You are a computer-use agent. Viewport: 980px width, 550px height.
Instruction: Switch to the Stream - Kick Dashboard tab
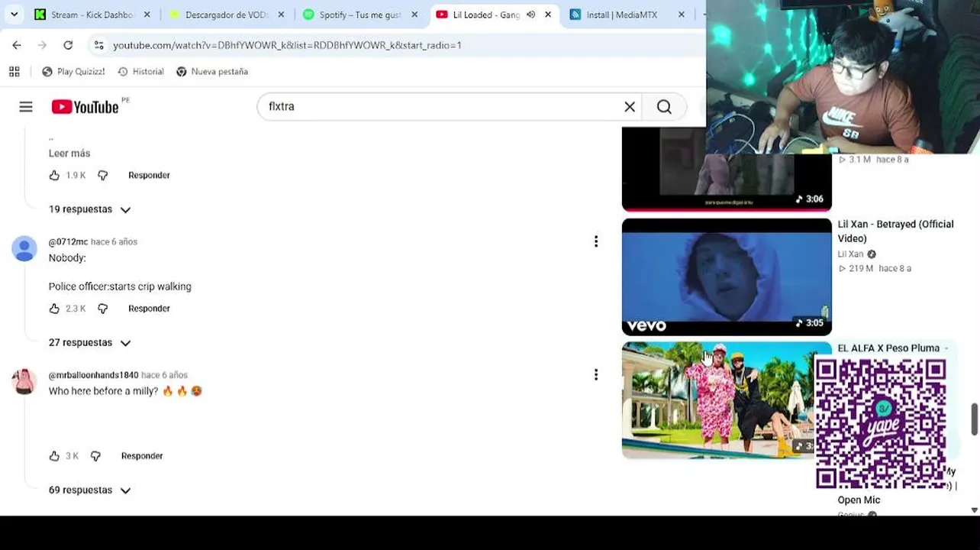tap(92, 15)
